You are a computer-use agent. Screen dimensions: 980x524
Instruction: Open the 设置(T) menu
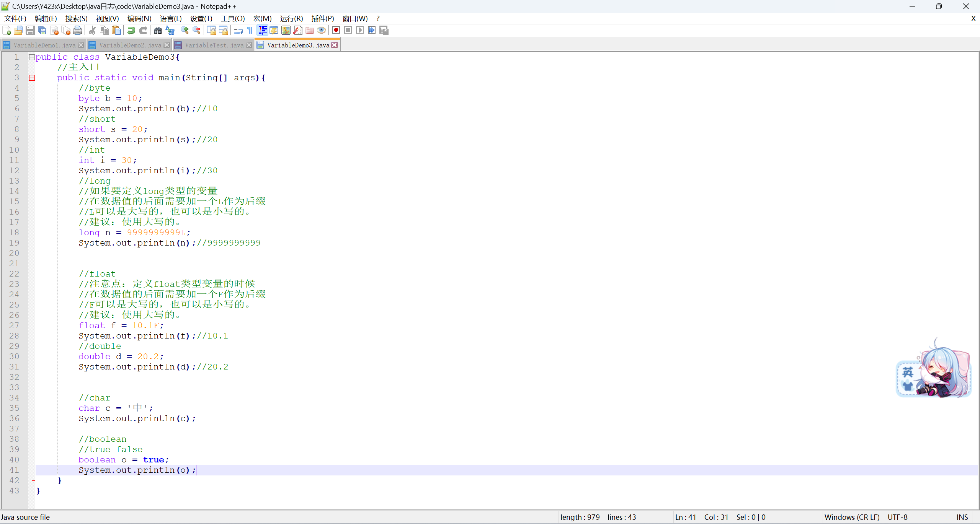tap(201, 19)
